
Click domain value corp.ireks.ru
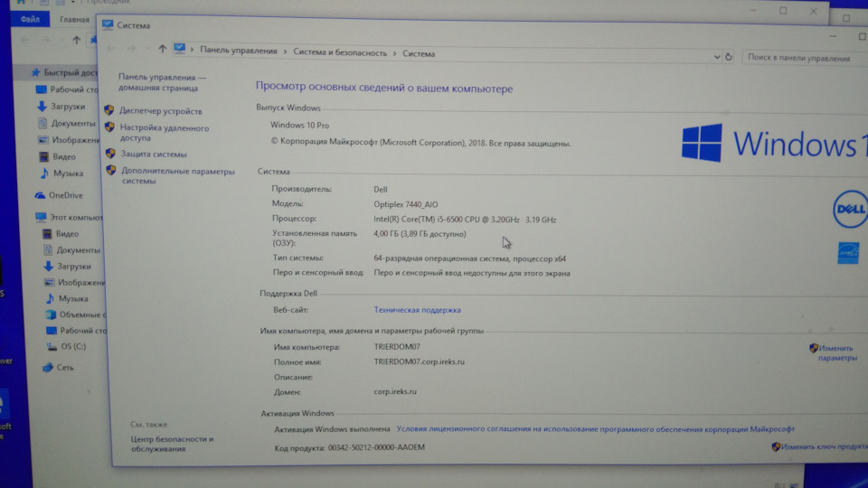pos(395,391)
